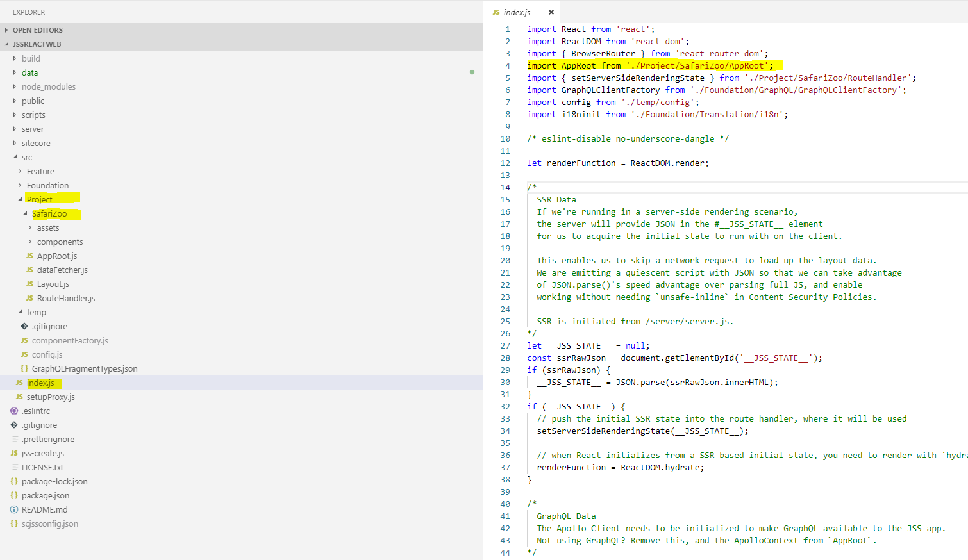The height and width of the screenshot is (560, 968).
Task: Click info icon beside README.md
Action: pyautogui.click(x=14, y=509)
